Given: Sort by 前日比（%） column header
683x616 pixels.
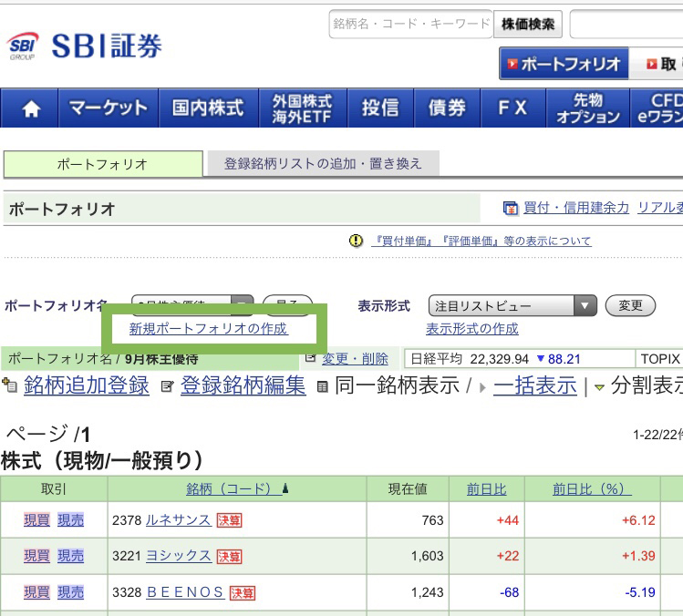Looking at the screenshot, I should (593, 489).
